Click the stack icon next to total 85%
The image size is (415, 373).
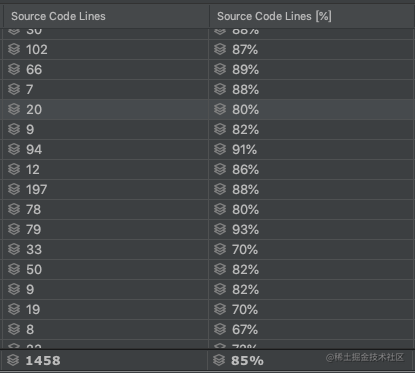[219, 360]
